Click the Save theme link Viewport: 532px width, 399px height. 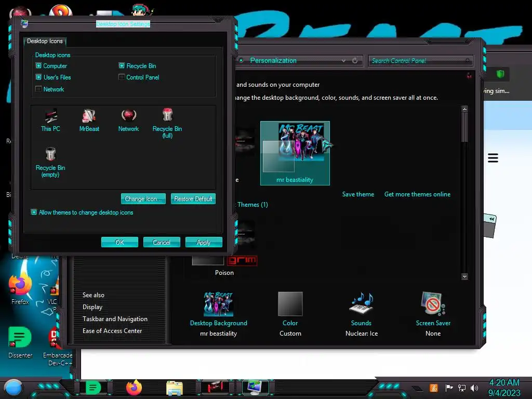(358, 194)
